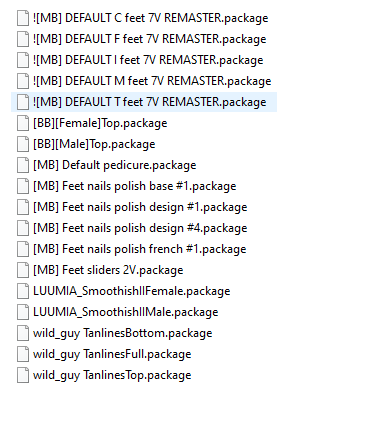Click file icon beside wild_guy TanlinesTop.package
This screenshot has height=448, width=374.
[23, 375]
